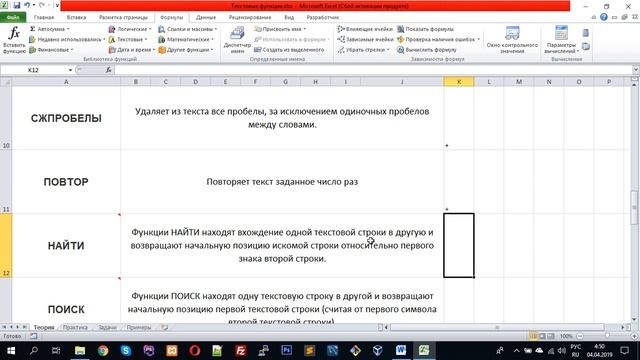The width and height of the screenshot is (640, 360).
Task: Click the Save icon in quick access toolbar
Action: click(x=17, y=6)
